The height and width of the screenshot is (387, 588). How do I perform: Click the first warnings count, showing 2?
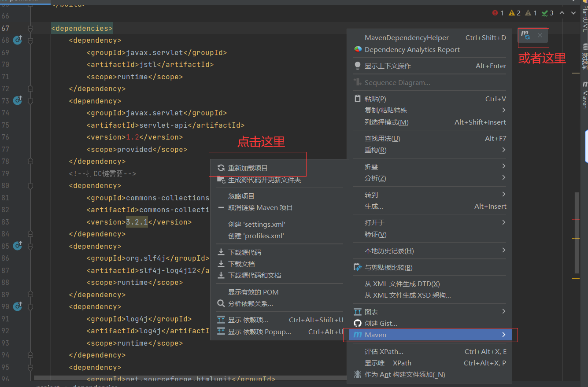coord(514,13)
